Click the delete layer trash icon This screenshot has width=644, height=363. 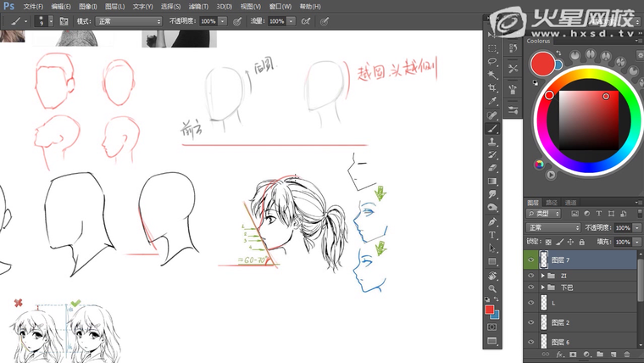626,354
